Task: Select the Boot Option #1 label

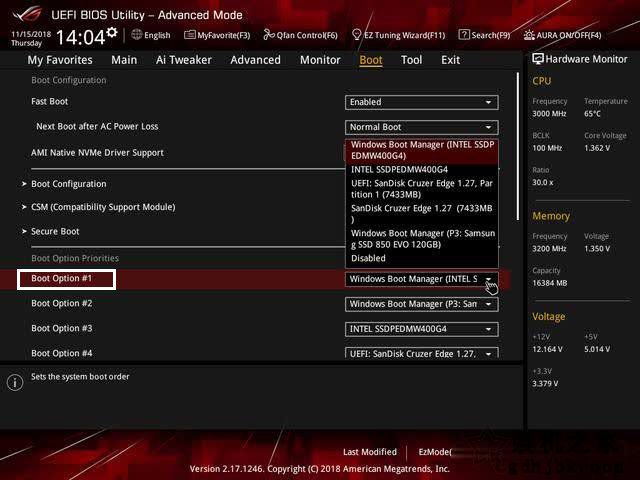Action: (62, 278)
